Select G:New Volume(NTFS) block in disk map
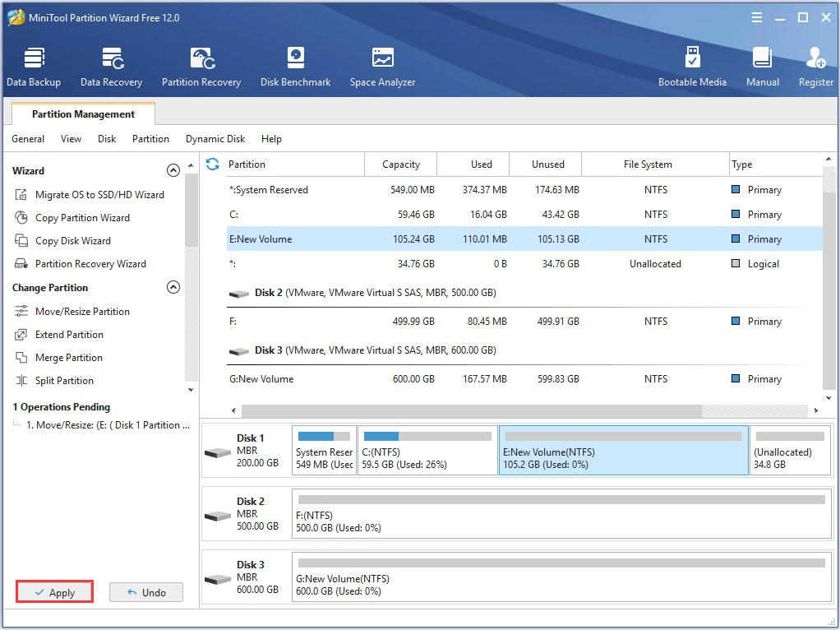Image resolution: width=840 pixels, height=630 pixels. 561,577
